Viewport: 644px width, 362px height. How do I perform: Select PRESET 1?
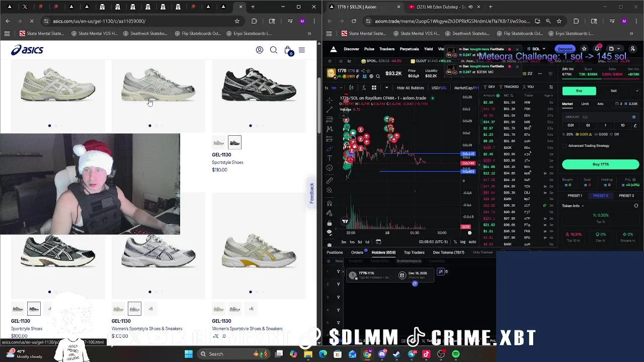(575, 196)
